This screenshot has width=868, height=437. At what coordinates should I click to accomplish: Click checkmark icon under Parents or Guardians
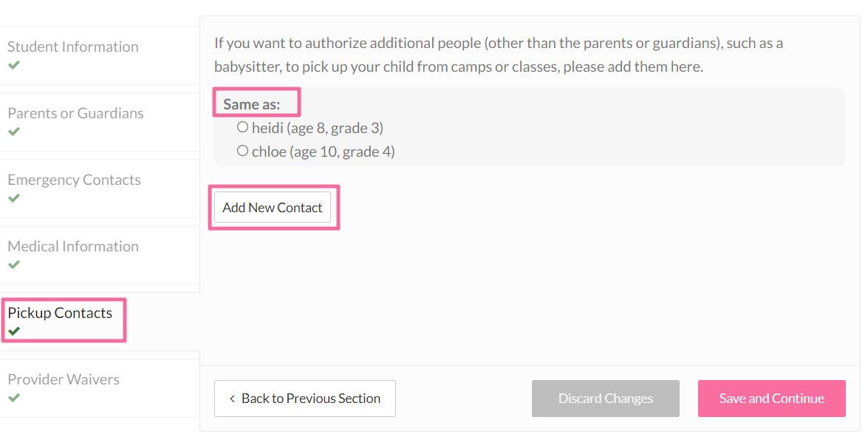tap(14, 132)
